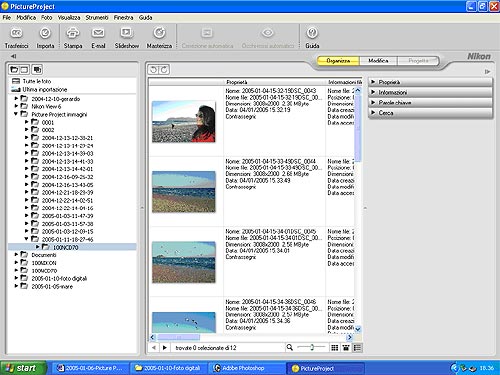Select the woman on beach thumbnail
The width and height of the screenshot is (500, 375).
point(184,122)
